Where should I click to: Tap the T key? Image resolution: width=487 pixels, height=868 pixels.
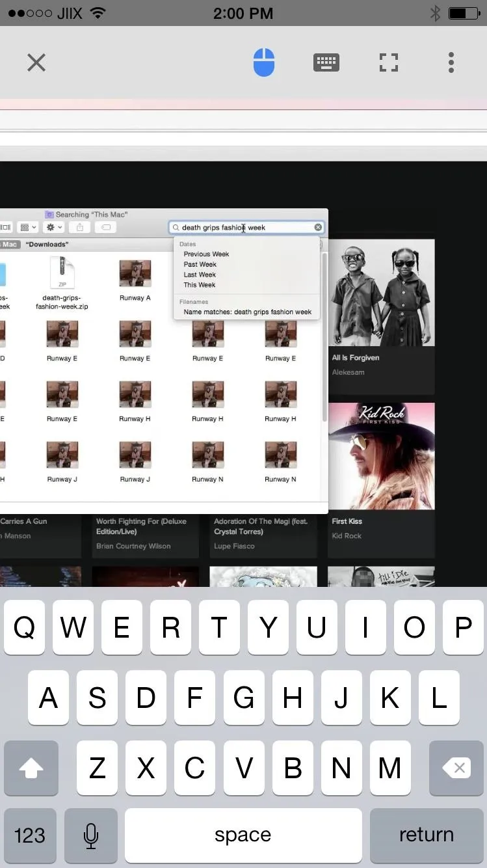click(x=219, y=627)
